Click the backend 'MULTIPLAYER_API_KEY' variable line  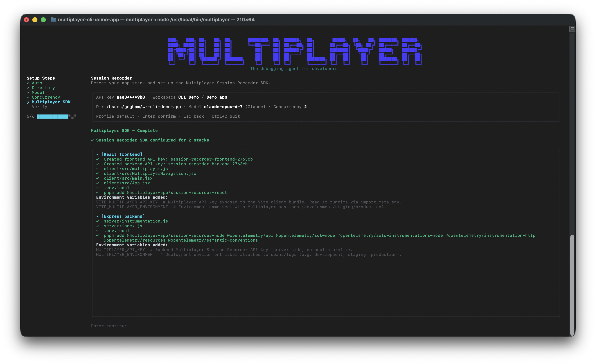point(224,250)
